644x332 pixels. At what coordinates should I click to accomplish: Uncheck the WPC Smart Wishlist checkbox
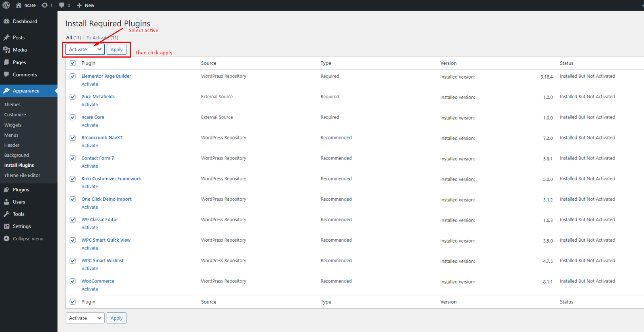(72, 261)
